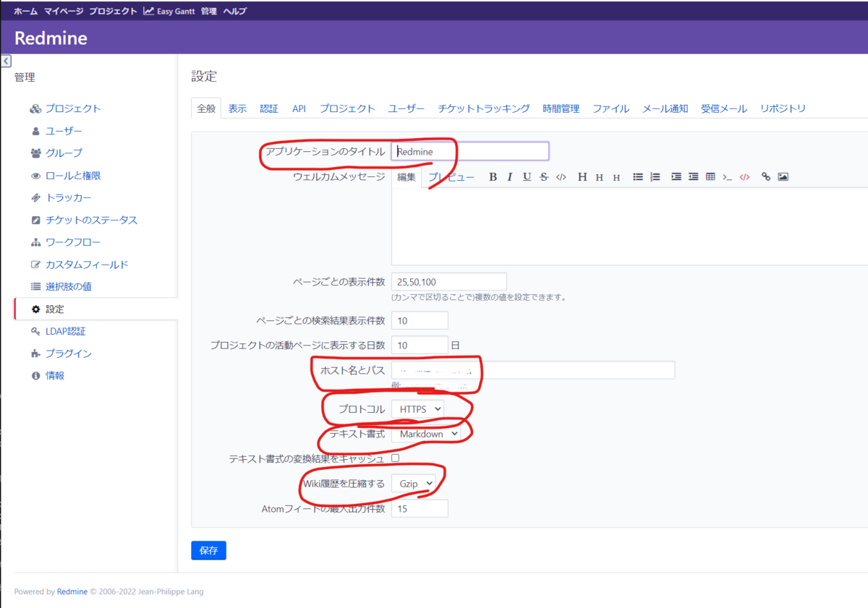This screenshot has height=608, width=868.
Task: Apply underline formatting in welcome message toolbar
Action: (x=527, y=177)
